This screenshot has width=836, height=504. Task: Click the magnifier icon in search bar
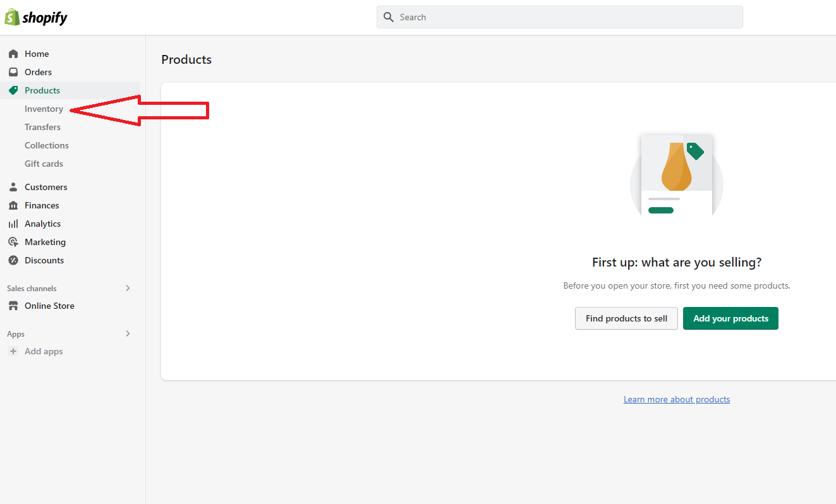click(x=389, y=17)
